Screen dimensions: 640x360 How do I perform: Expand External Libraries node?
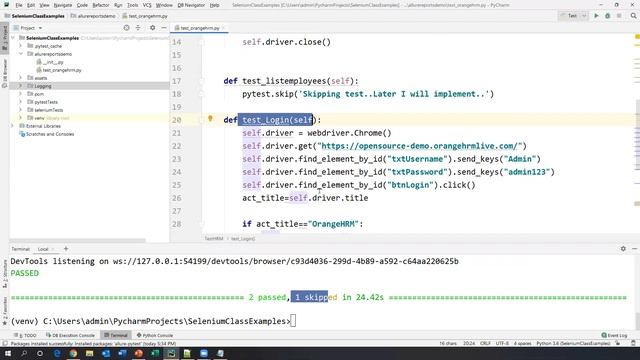pyautogui.click(x=13, y=126)
